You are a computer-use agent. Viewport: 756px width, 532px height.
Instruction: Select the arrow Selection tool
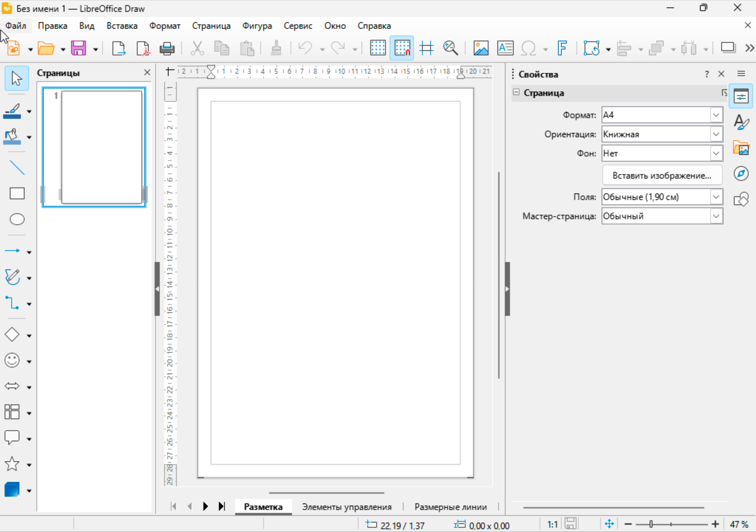point(17,78)
